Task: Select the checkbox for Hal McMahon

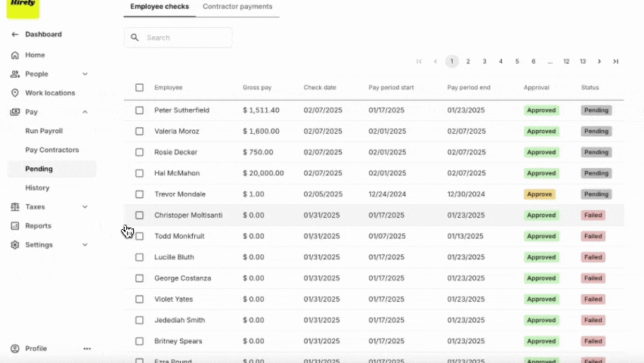Action: pyautogui.click(x=139, y=173)
